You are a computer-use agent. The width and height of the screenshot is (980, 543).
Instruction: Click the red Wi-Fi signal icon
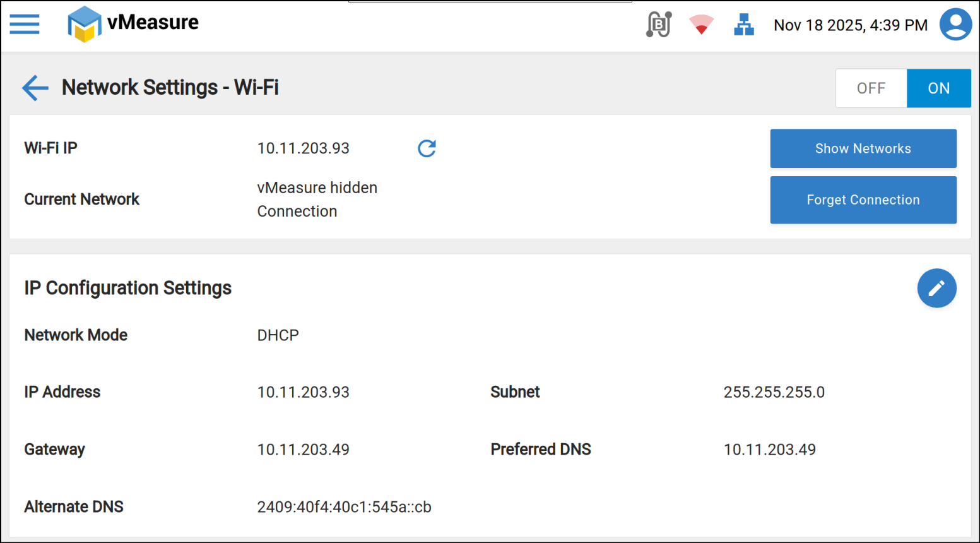point(701,25)
